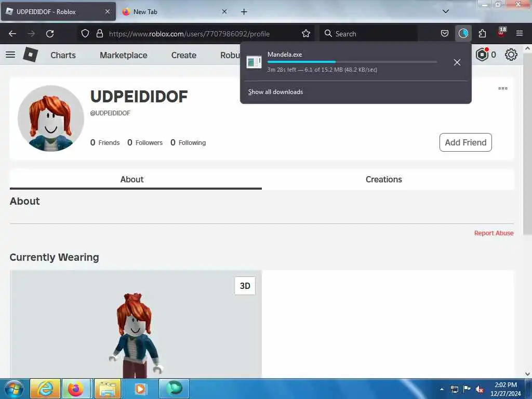The image size is (532, 399).
Task: Reload the page with the refresh icon
Action: 50,34
